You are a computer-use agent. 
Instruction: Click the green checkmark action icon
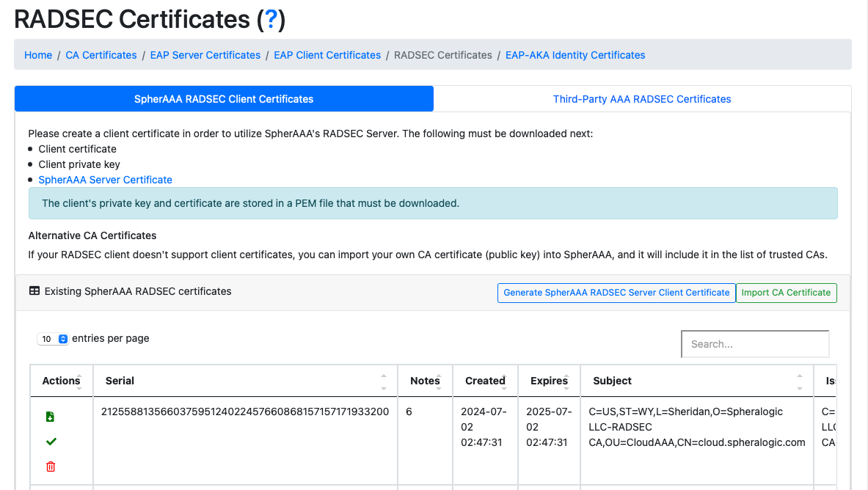[x=51, y=442]
